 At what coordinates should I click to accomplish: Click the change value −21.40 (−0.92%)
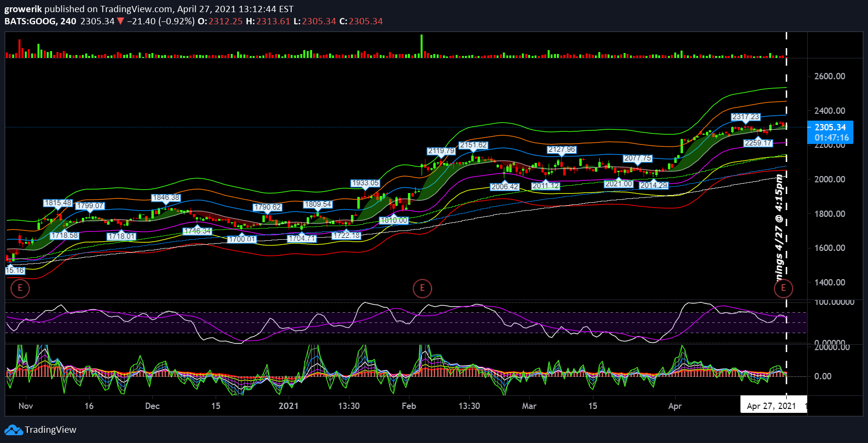161,21
